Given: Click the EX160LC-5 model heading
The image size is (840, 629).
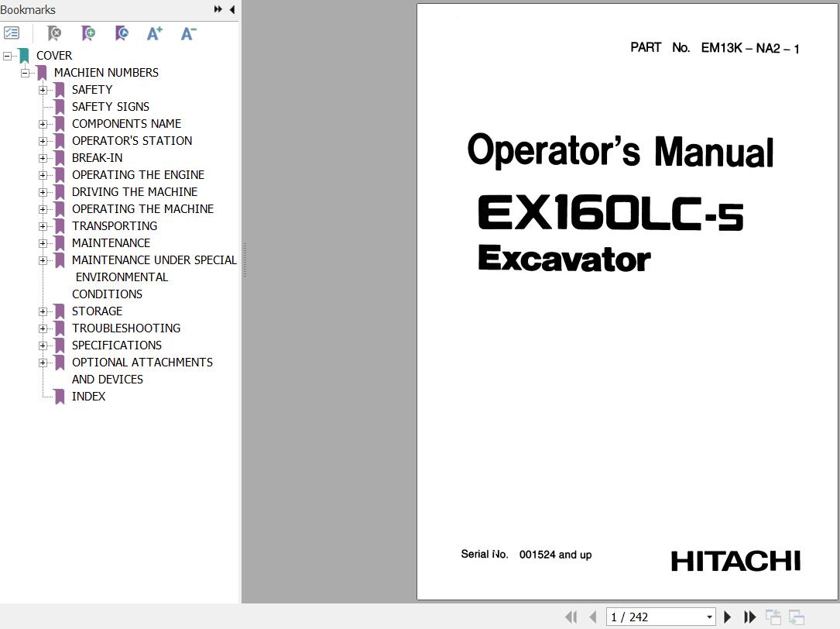Looking at the screenshot, I should (x=611, y=214).
